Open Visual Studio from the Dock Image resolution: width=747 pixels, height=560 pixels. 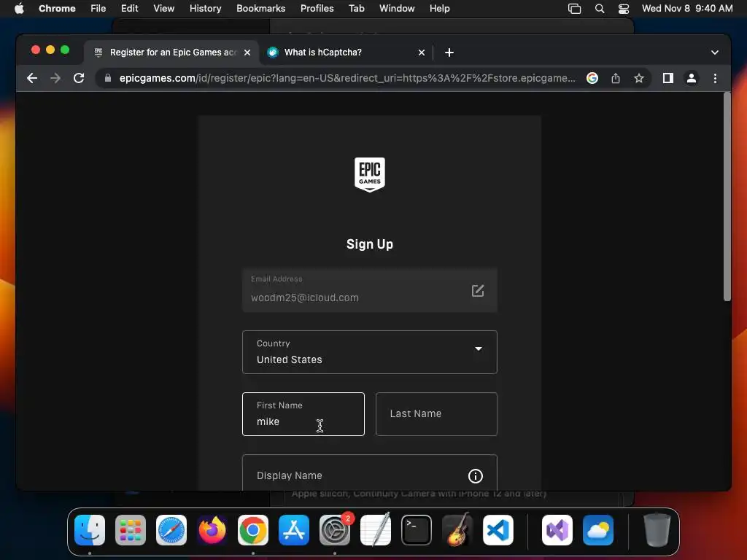pos(557,530)
